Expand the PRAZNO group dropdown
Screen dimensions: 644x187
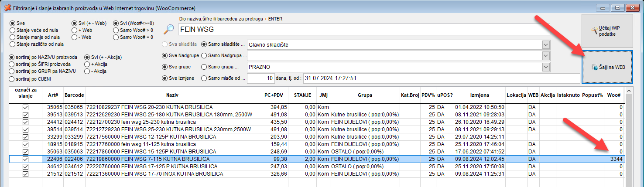pos(545,67)
